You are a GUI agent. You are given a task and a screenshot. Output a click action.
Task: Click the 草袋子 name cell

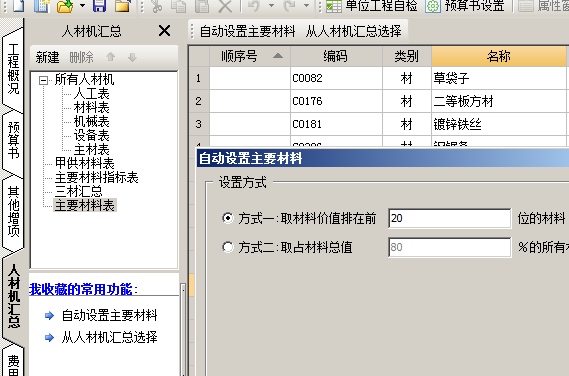click(x=499, y=78)
